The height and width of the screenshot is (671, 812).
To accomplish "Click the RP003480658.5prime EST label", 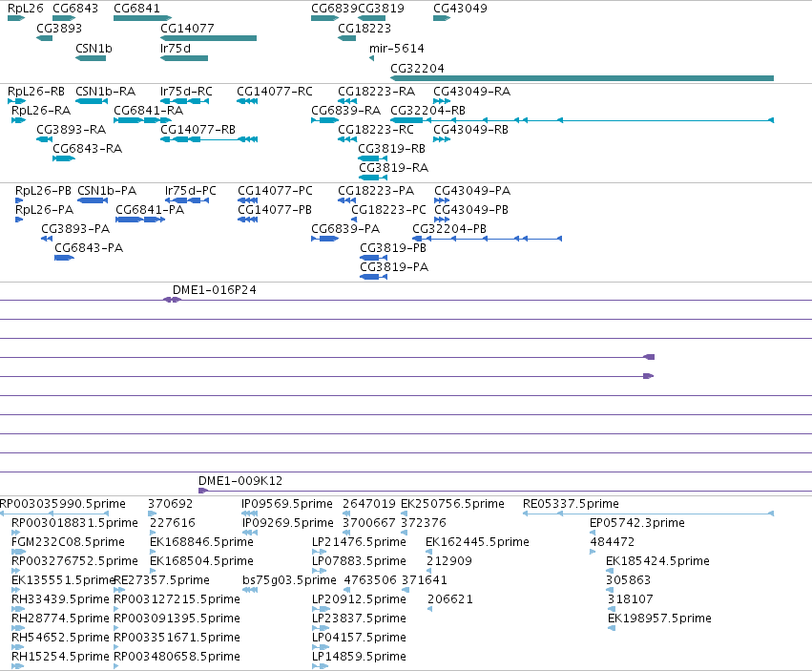I will point(177,657).
